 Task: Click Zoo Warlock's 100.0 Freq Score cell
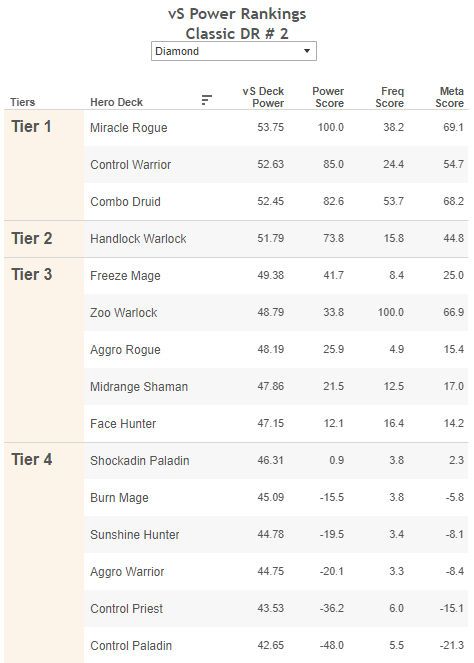click(x=391, y=312)
